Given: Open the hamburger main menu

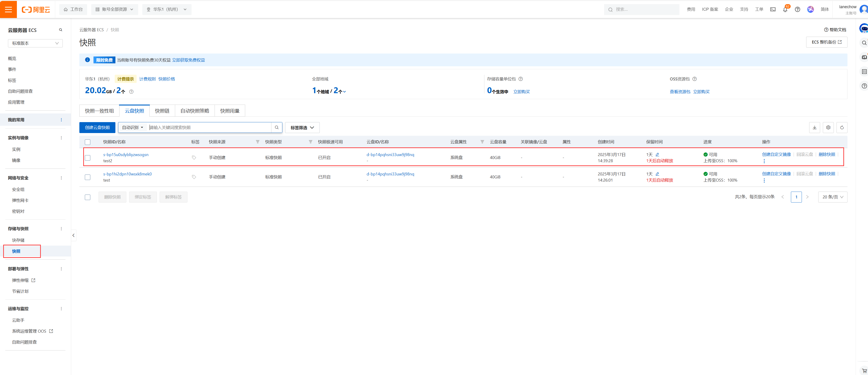Looking at the screenshot, I should [x=8, y=9].
